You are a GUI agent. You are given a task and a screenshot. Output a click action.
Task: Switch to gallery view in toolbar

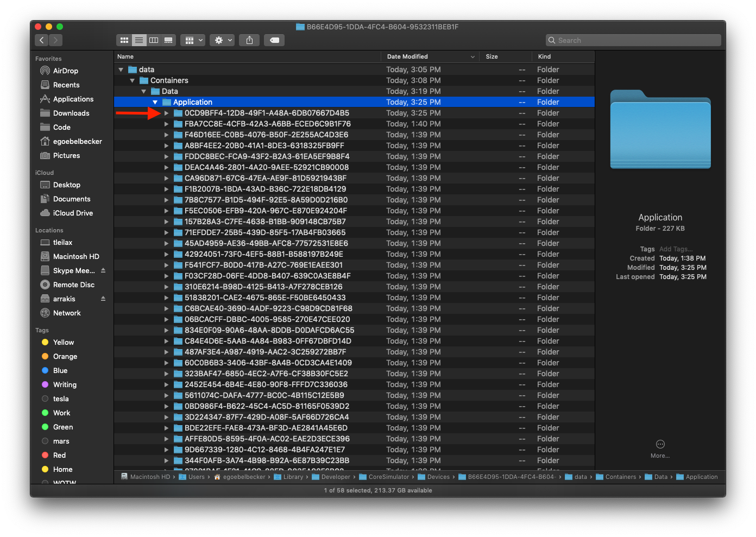[168, 40]
